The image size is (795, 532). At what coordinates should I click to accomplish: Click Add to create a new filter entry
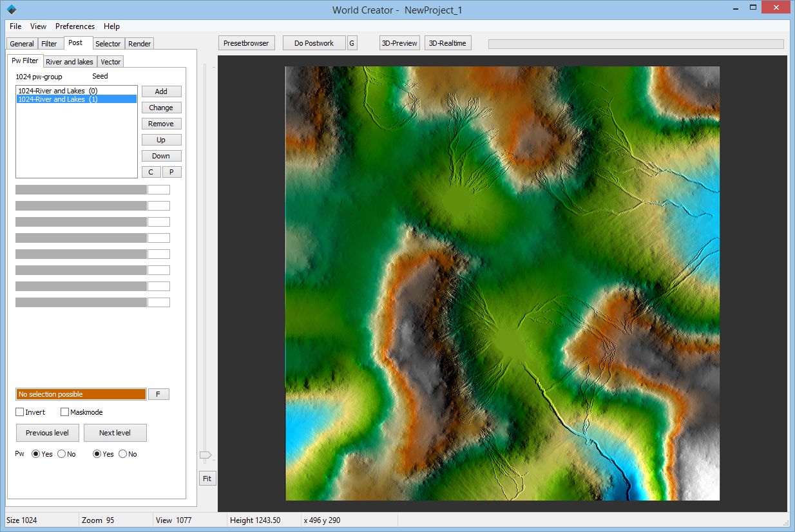(161, 91)
